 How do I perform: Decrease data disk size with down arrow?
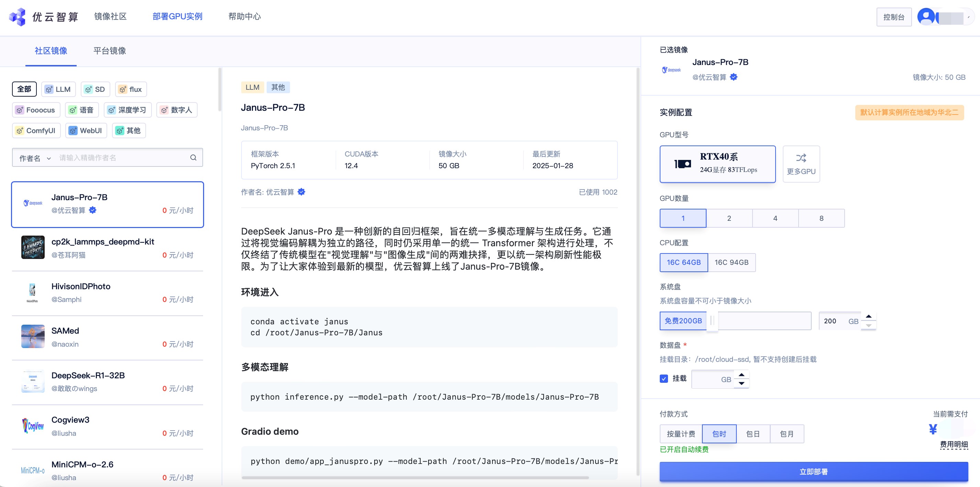(x=742, y=383)
